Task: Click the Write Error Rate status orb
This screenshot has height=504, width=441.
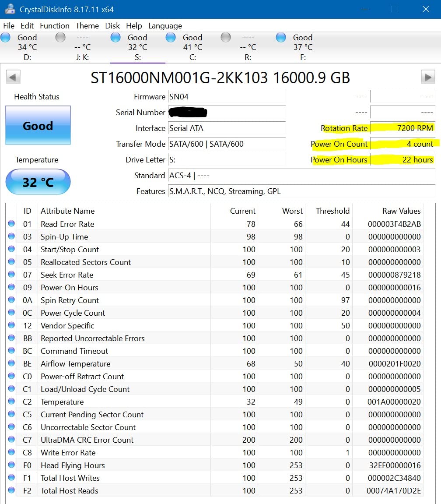Action: click(x=11, y=452)
